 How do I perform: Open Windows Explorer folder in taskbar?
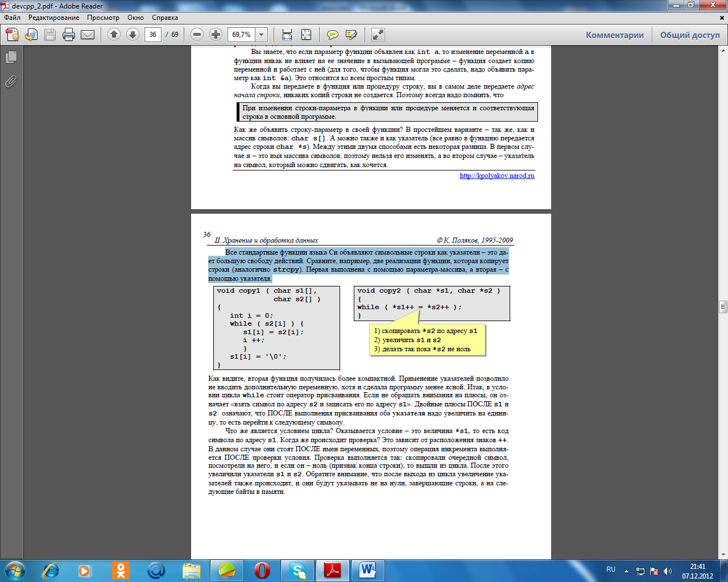coord(192,570)
